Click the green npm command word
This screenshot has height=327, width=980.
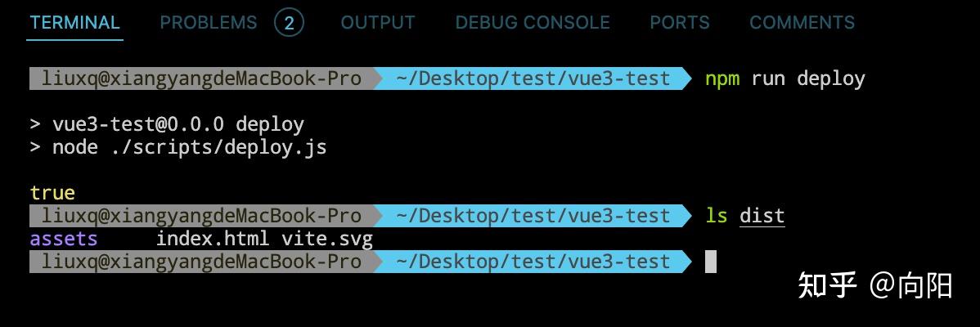[722, 78]
